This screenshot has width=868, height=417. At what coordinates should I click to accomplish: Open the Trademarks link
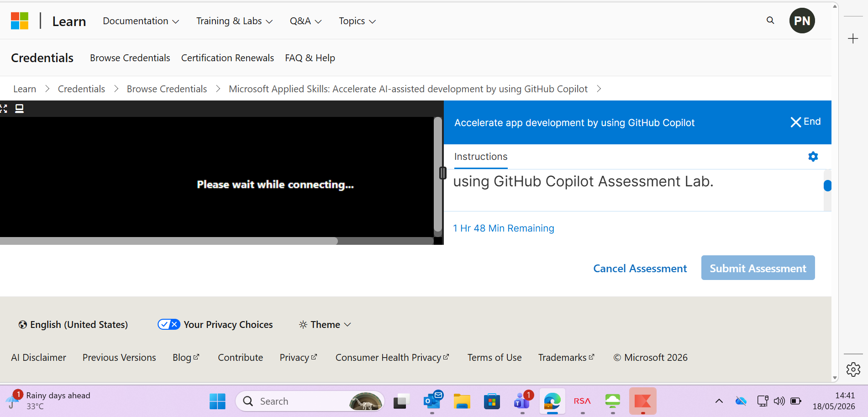(x=566, y=358)
